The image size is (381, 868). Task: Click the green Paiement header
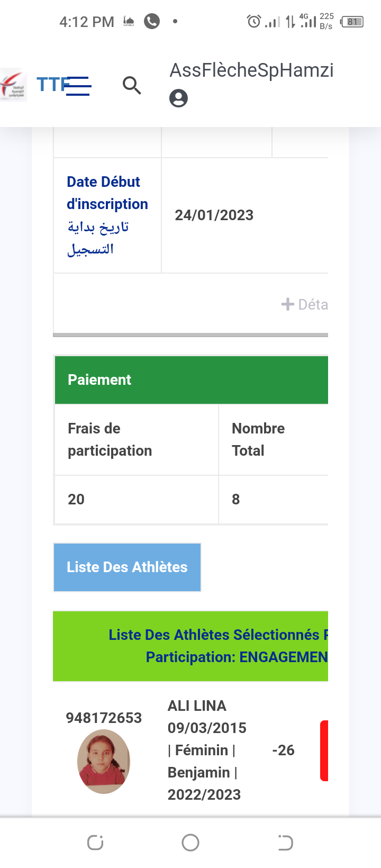tap(192, 380)
